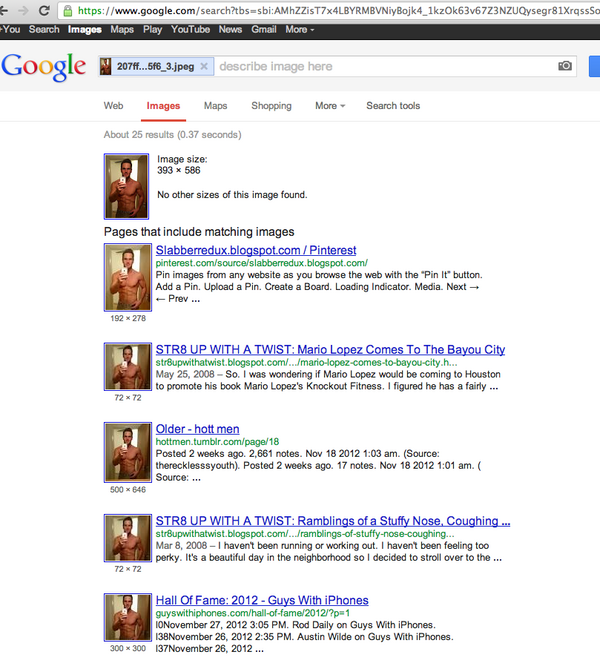This screenshot has width=600, height=669.
Task: Click the browser address bar URL
Action: 337,11
